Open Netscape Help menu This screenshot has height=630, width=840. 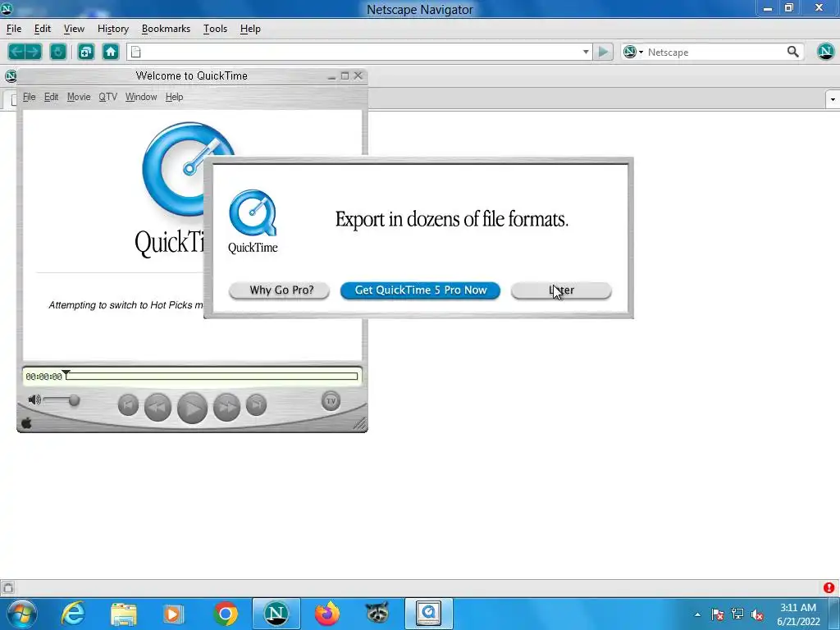tap(250, 29)
